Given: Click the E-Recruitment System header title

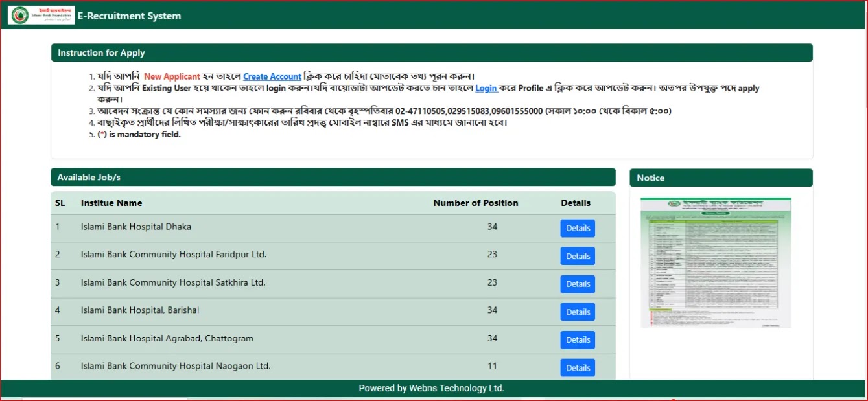Looking at the screenshot, I should coord(129,16).
